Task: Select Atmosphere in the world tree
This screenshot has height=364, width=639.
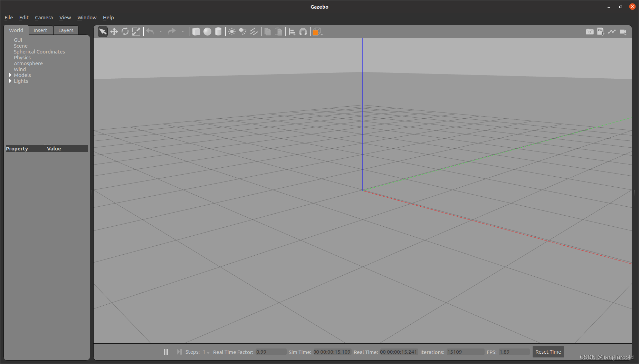Action: (28, 63)
